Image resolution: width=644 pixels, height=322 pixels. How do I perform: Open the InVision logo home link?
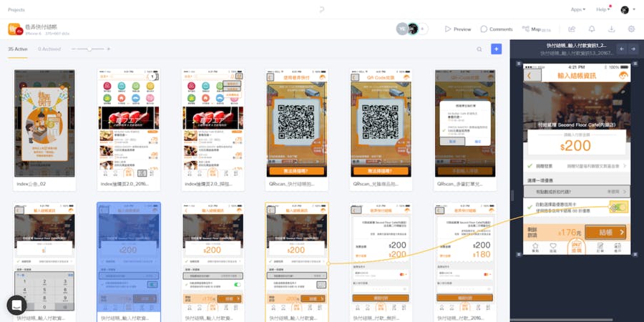pos(321,9)
